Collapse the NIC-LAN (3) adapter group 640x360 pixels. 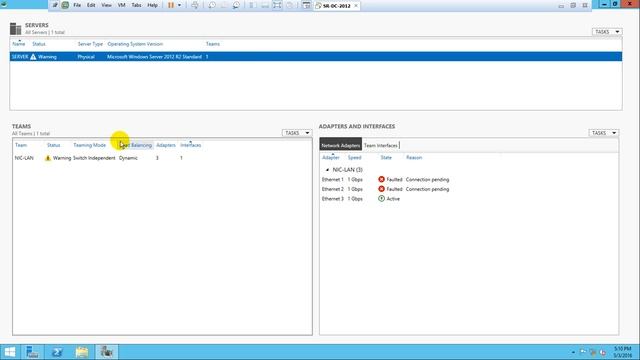point(327,170)
